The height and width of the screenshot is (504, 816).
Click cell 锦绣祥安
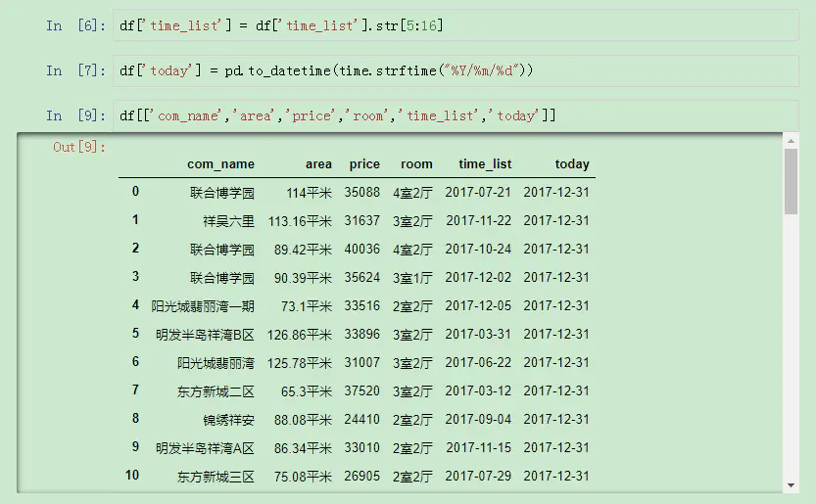(x=228, y=420)
